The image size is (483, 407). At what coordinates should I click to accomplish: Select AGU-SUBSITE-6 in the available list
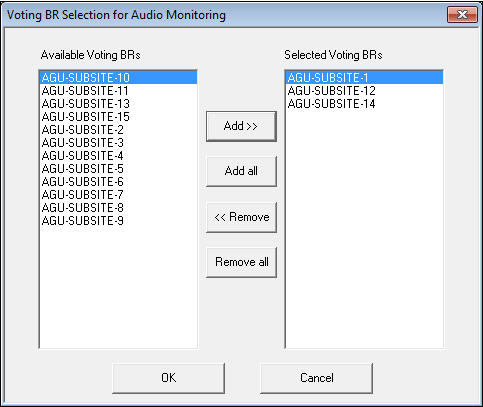pyautogui.click(x=118, y=182)
